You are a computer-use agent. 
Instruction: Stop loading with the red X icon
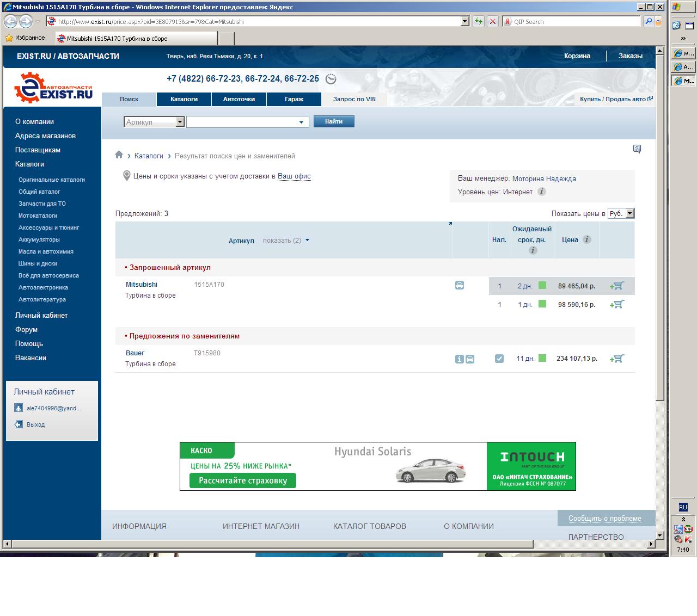pos(492,21)
